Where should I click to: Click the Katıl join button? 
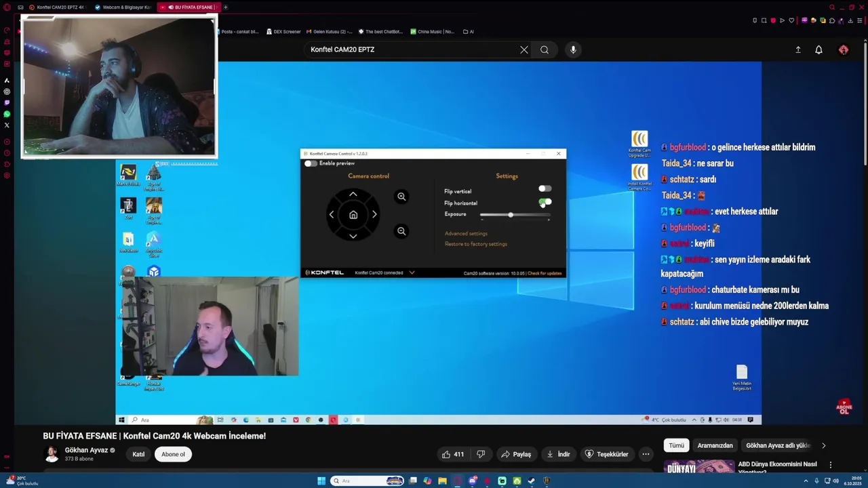(x=138, y=454)
